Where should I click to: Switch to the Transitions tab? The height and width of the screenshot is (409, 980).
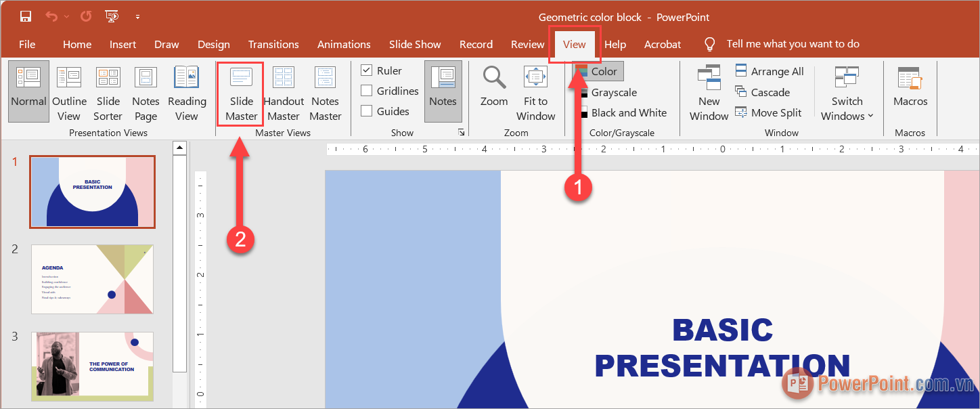[273, 45]
